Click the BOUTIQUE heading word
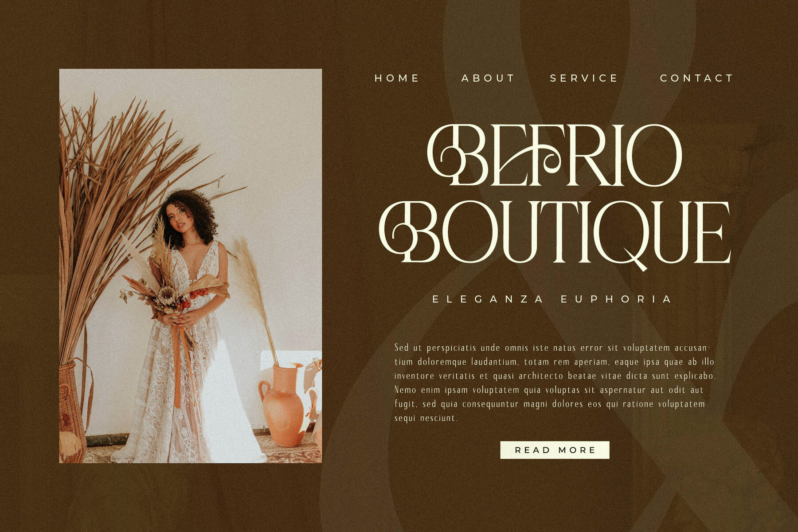Image resolution: width=798 pixels, height=532 pixels. pos(555,234)
